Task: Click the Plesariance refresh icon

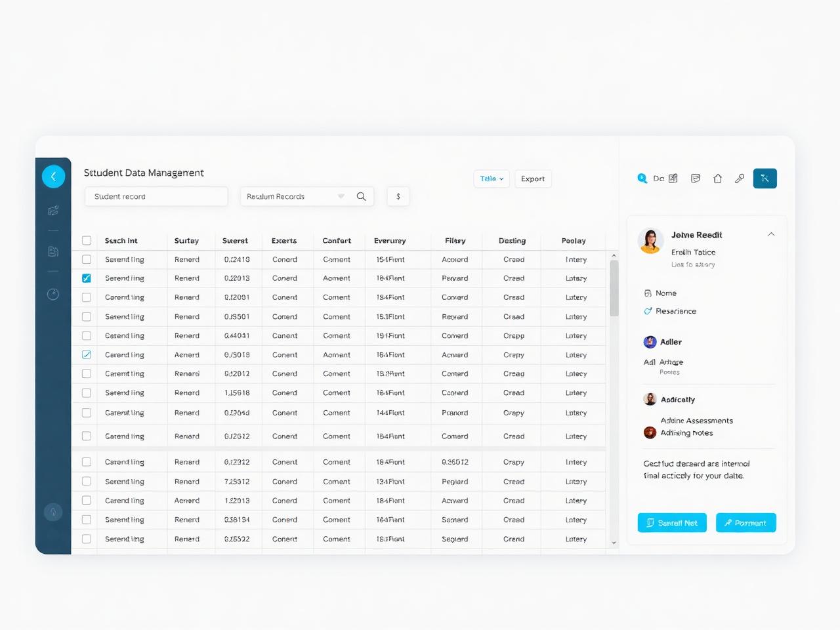Action: pyautogui.click(x=648, y=311)
